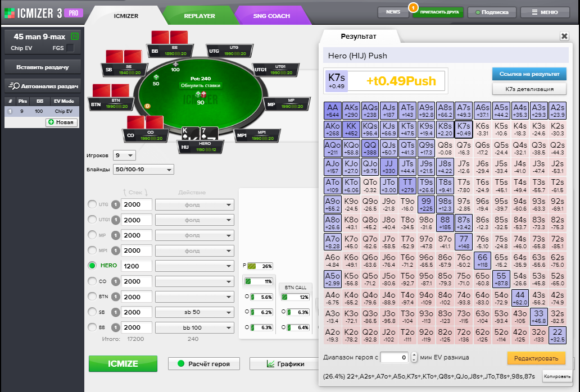Open the NEWS section

click(393, 12)
